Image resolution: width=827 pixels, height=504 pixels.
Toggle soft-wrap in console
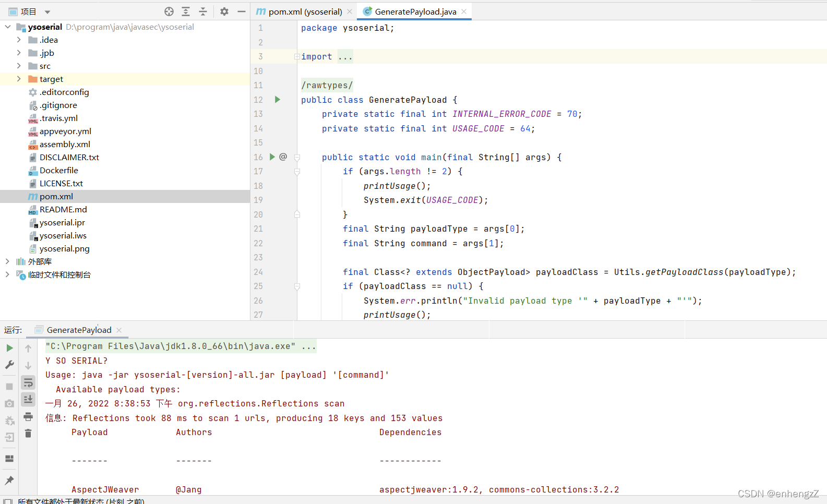tap(28, 382)
